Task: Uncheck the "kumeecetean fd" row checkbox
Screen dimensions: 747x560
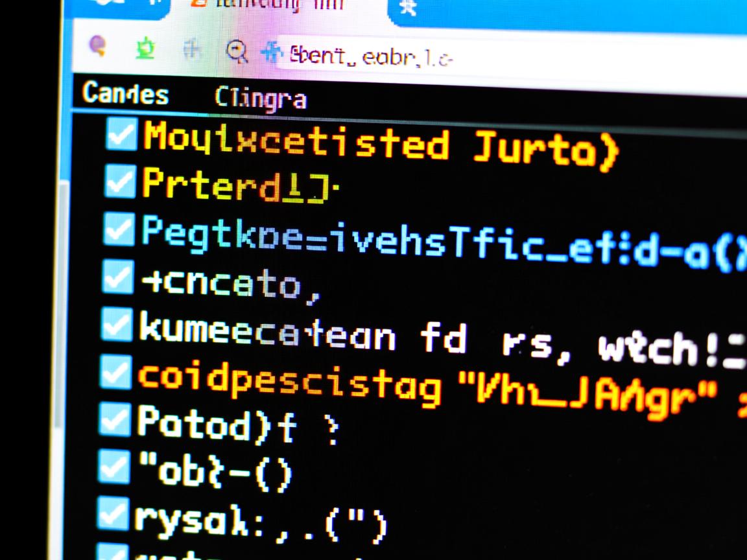Action: [x=117, y=325]
